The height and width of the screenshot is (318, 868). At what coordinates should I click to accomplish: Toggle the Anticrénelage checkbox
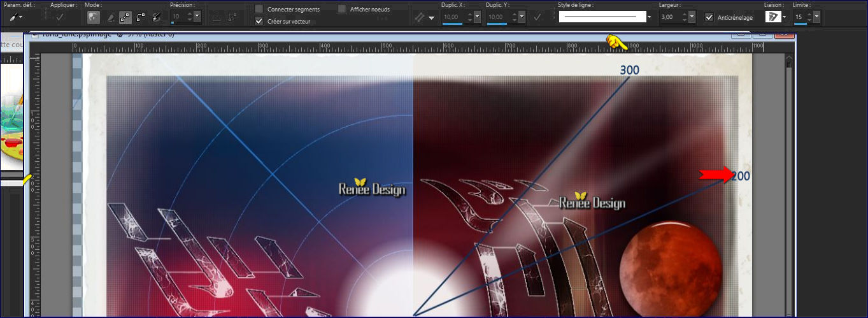pyautogui.click(x=709, y=17)
